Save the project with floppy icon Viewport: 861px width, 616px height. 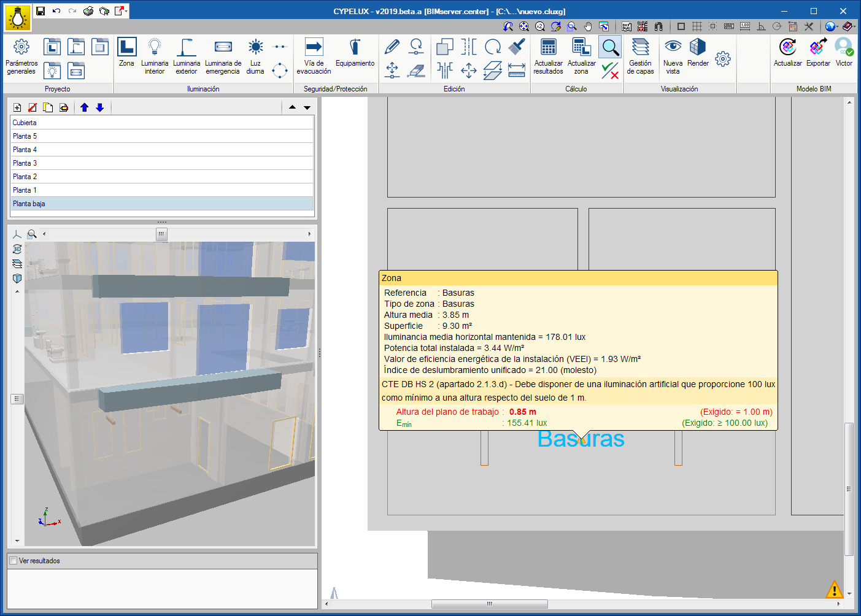pos(41,11)
